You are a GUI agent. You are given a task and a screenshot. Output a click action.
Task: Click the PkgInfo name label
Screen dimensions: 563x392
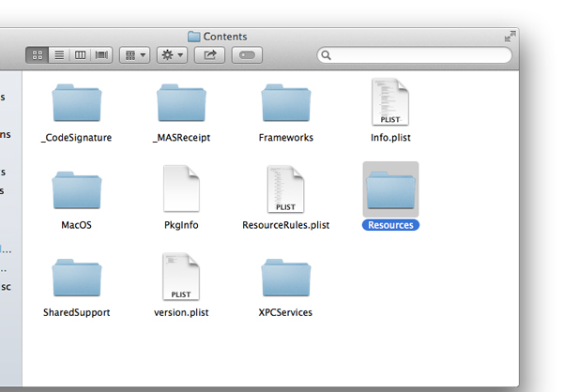pyautogui.click(x=181, y=225)
